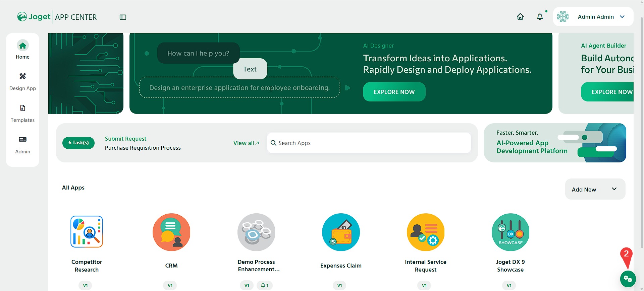Image resolution: width=644 pixels, height=291 pixels.
Task: Launch the Joget DX 9 Showcase app
Action: coord(511,232)
